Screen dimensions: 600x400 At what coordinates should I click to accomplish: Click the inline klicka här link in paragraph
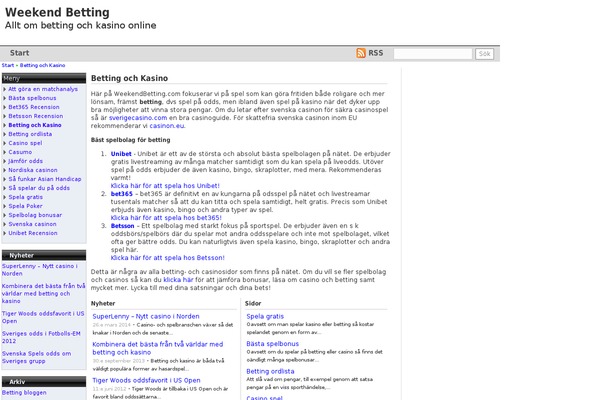pos(178,280)
